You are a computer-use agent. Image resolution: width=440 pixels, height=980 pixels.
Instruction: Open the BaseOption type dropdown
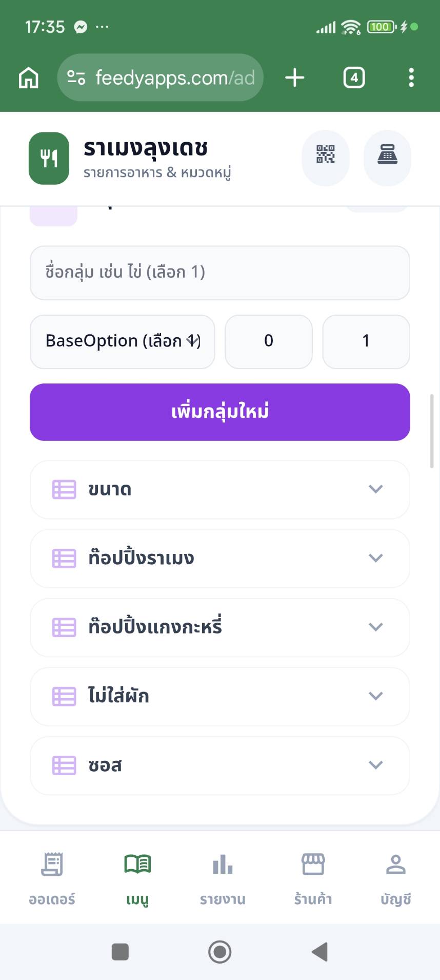click(x=123, y=341)
